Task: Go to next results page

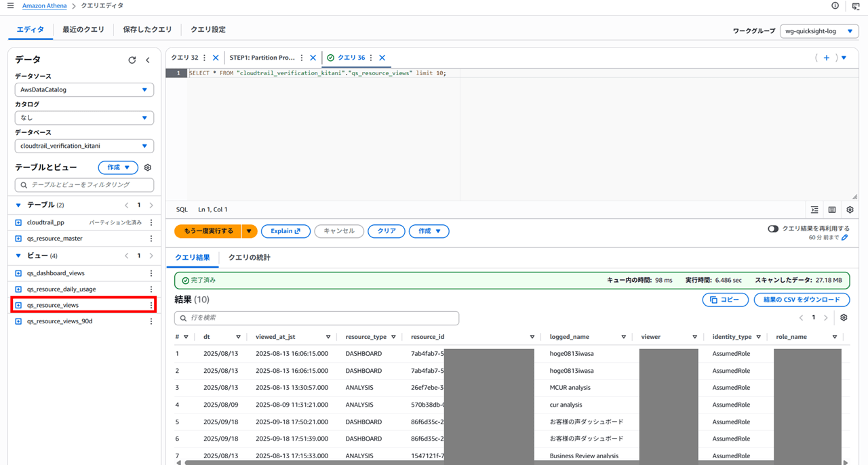Action: click(x=826, y=317)
